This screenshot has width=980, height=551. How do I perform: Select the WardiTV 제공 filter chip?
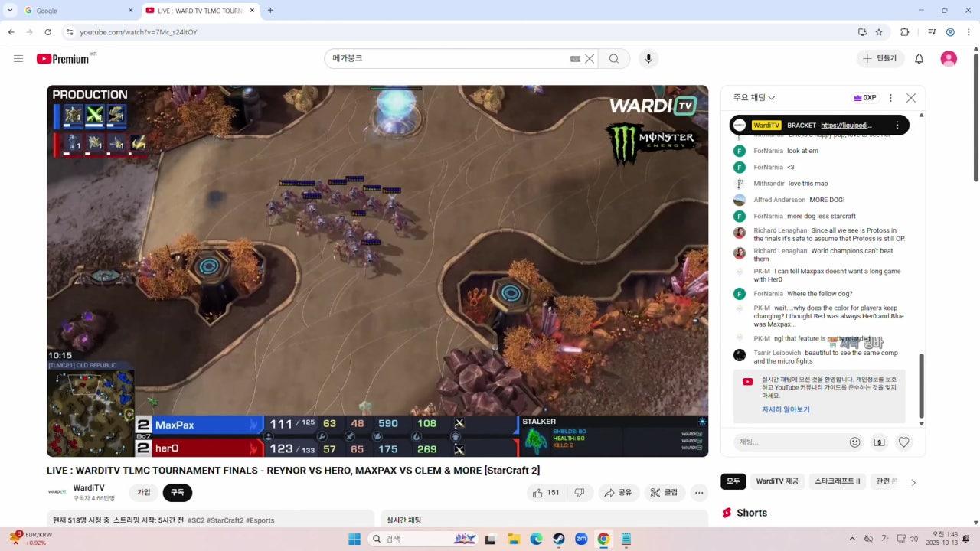[x=777, y=481]
